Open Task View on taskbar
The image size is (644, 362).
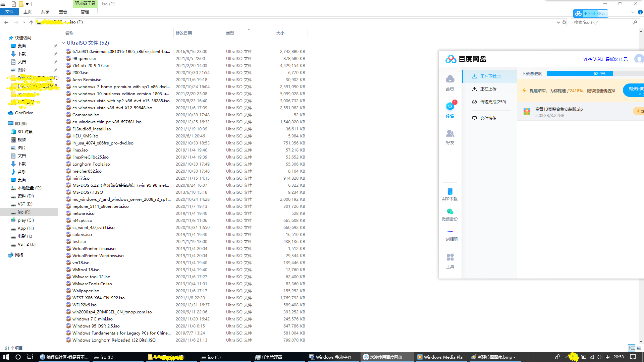(30, 357)
